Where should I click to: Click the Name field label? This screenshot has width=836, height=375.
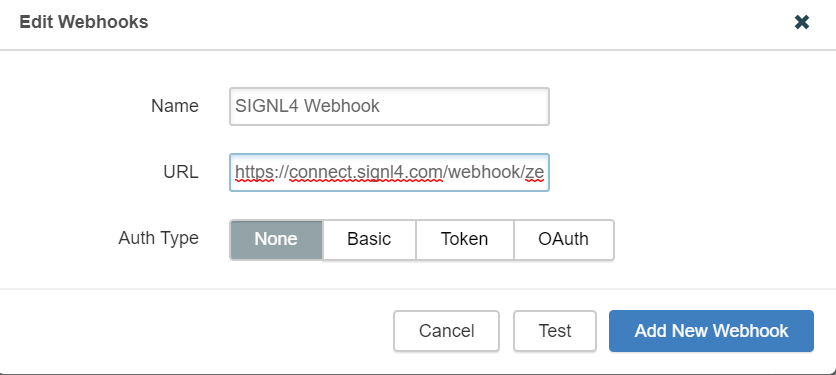pos(175,106)
